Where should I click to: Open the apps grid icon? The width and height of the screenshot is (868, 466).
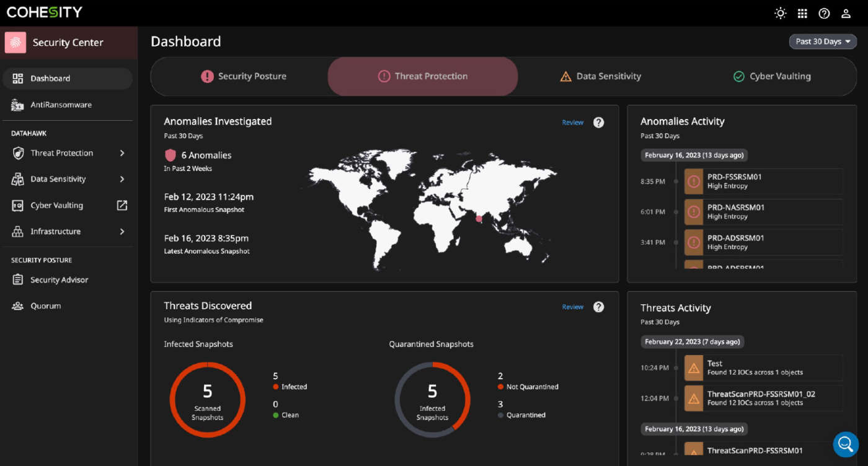(x=802, y=13)
